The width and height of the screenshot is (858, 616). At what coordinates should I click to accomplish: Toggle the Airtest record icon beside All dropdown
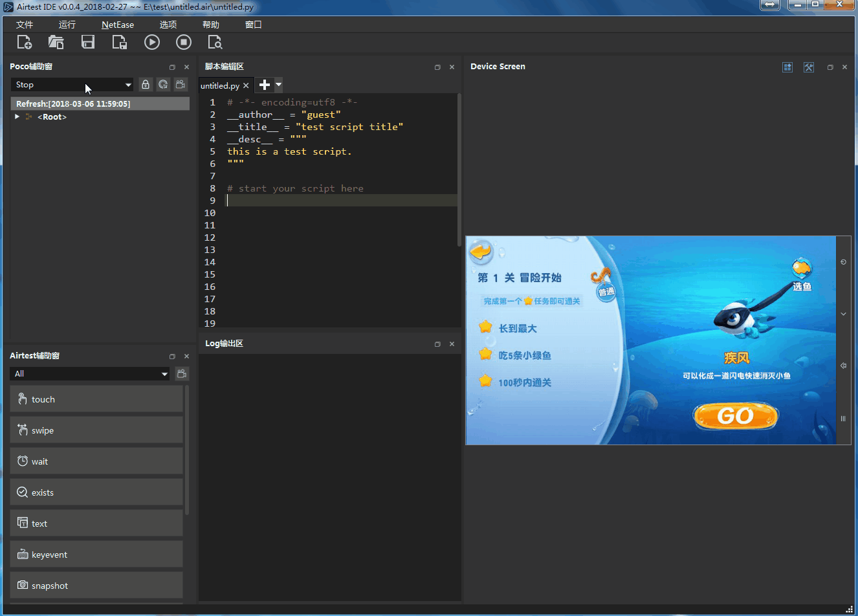coord(182,374)
